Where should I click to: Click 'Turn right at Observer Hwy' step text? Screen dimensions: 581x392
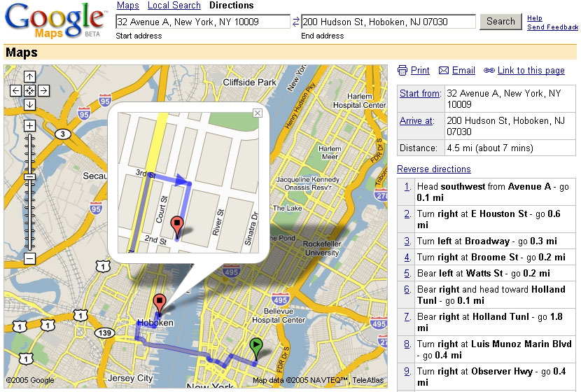coord(475,371)
